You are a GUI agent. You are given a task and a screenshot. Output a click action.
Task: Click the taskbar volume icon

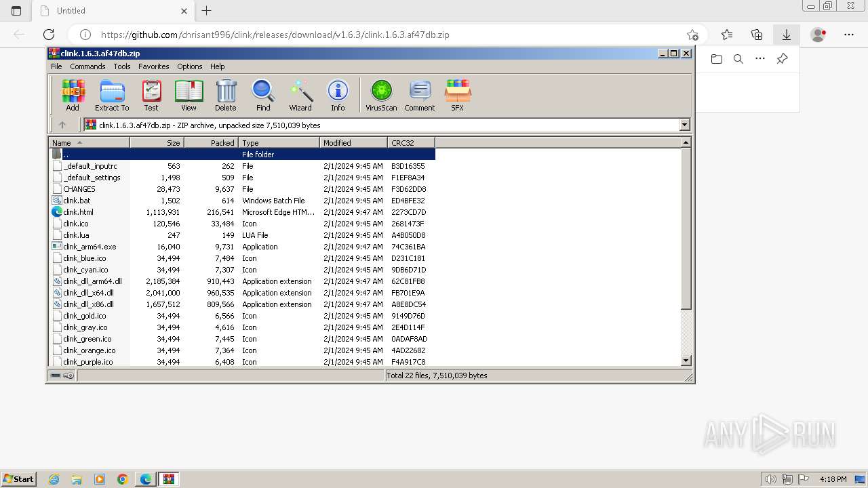point(771,479)
